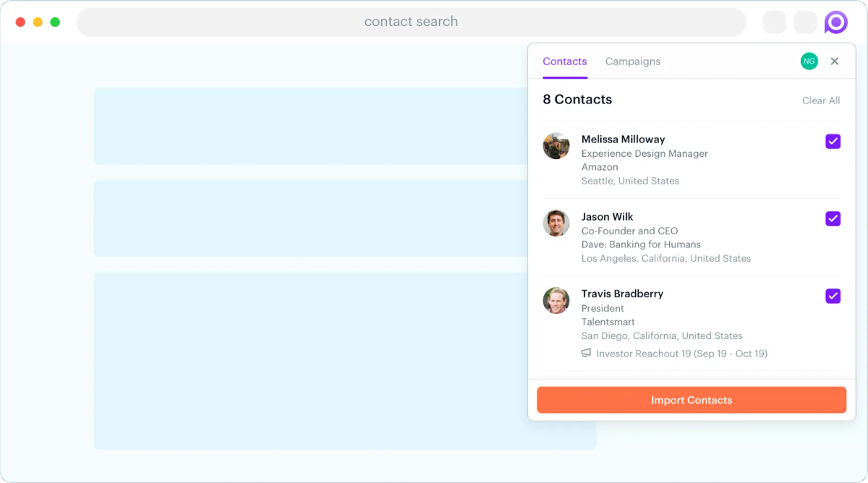Click the contact search address bar
This screenshot has height=483, width=868.
click(411, 22)
